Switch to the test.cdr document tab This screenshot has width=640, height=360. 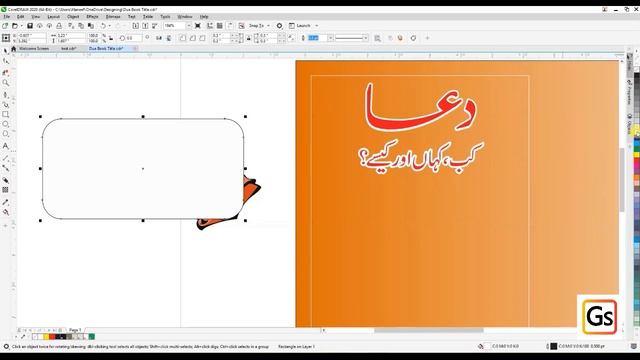(x=69, y=49)
